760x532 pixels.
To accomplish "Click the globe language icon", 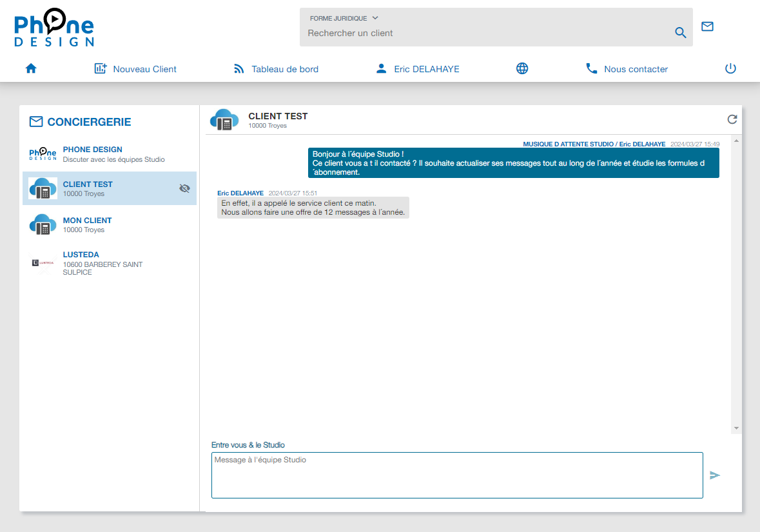I will click(522, 68).
